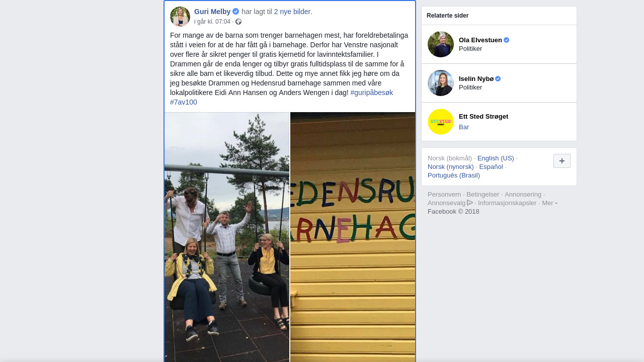The image size is (644, 362).
Task: Select Português (Brasil) language
Action: click(454, 175)
